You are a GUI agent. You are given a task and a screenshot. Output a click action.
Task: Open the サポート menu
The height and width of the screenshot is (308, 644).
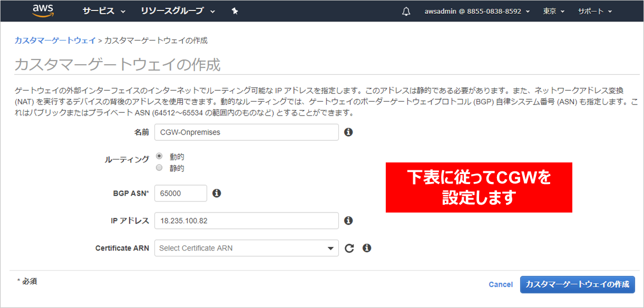coord(594,11)
